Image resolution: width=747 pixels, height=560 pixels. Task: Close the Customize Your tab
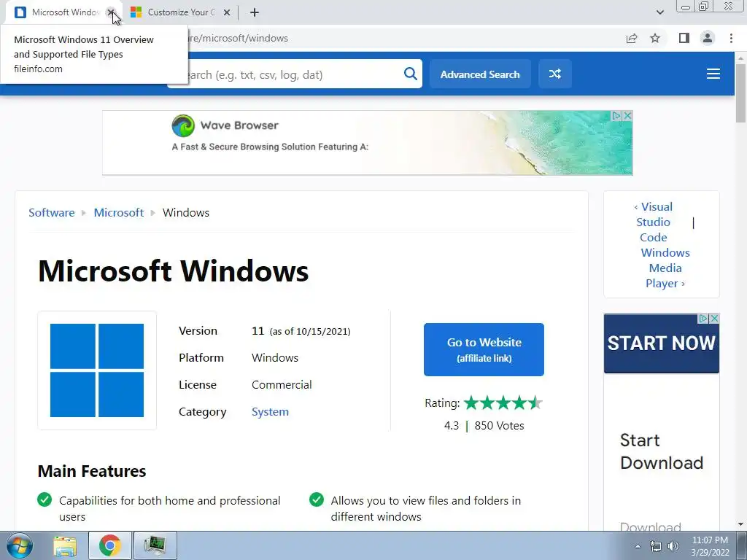pos(228,12)
